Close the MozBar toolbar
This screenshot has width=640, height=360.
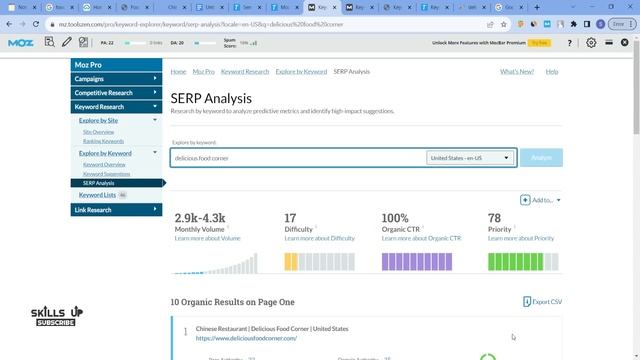(x=624, y=42)
